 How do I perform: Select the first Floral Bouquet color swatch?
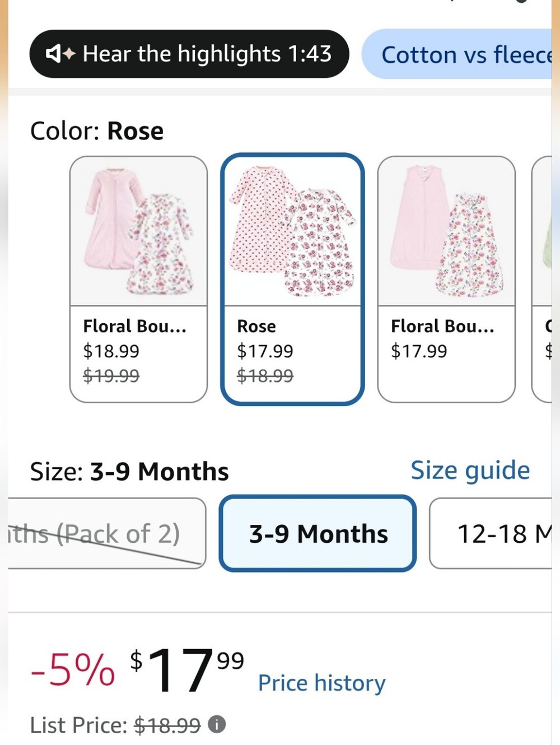[x=138, y=279]
